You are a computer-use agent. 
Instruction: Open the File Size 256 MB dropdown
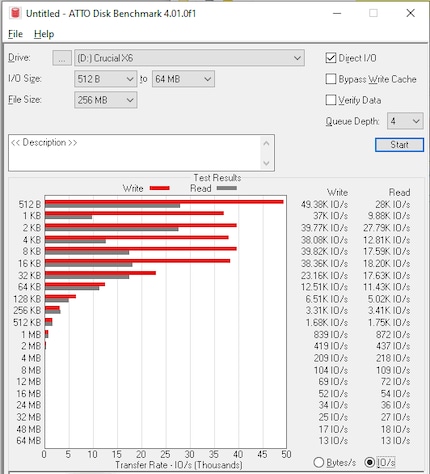[x=106, y=100]
